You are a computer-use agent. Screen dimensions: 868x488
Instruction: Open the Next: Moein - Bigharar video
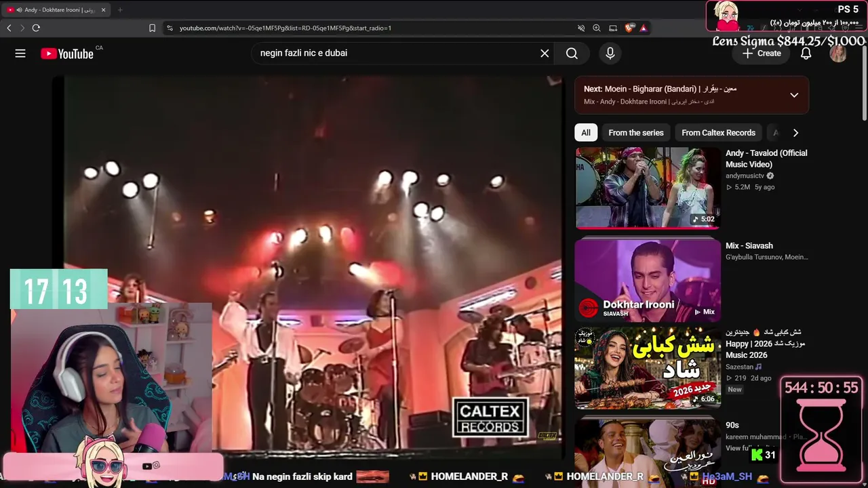[x=660, y=89]
